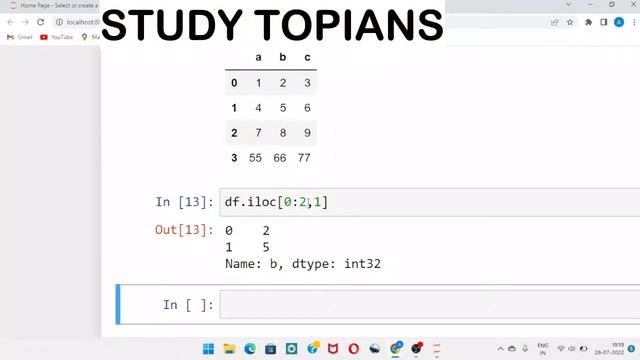Image resolution: width=640 pixels, height=360 pixels.
Task: Click column header a in table
Action: click(x=258, y=58)
